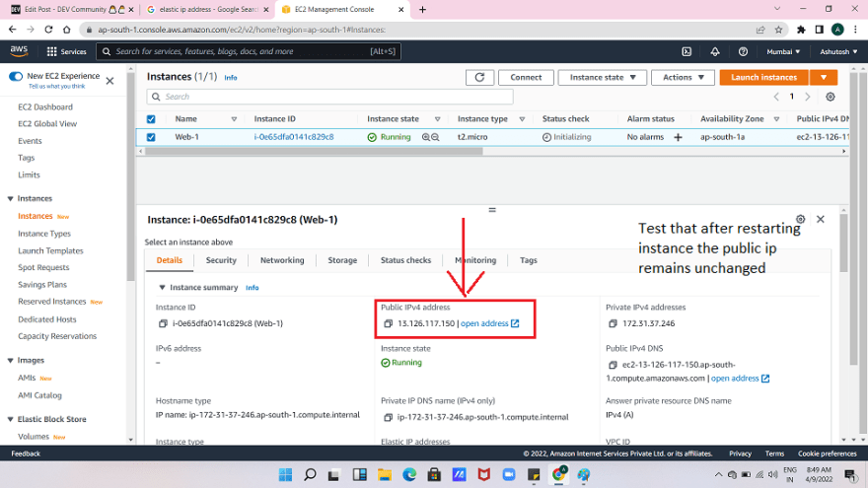The width and height of the screenshot is (868, 488).
Task: Click the details panel resize handle
Action: (x=492, y=210)
